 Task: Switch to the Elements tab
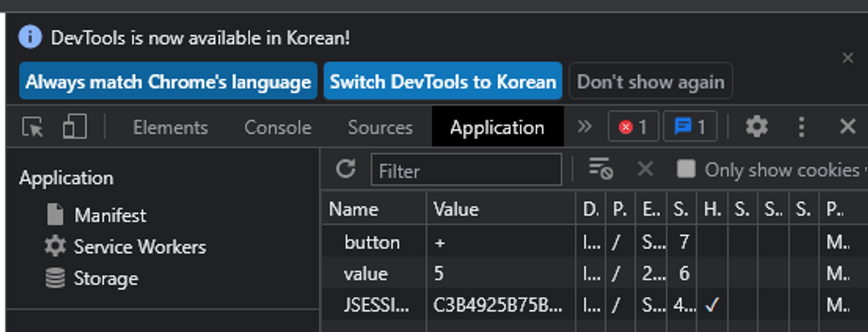pyautogui.click(x=170, y=128)
